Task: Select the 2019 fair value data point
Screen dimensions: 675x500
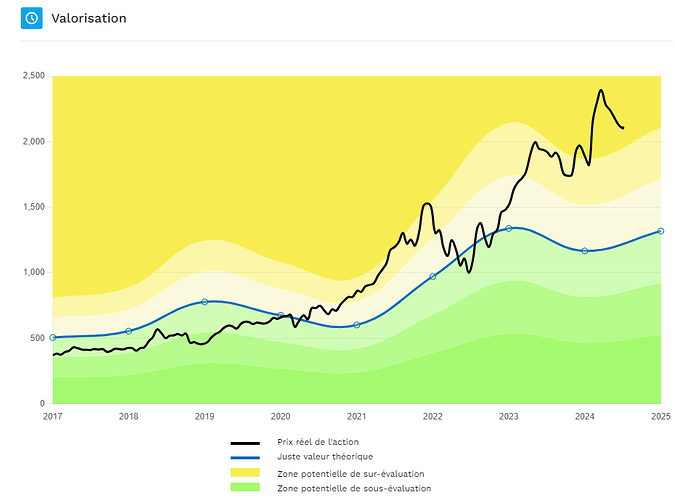Action: tap(204, 302)
